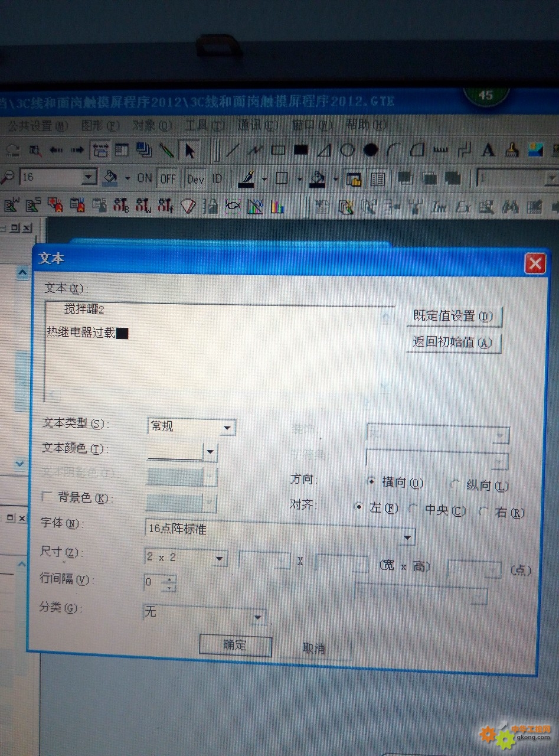The image size is (559, 756).
Task: Click the 既定值设置 button
Action: (x=453, y=317)
